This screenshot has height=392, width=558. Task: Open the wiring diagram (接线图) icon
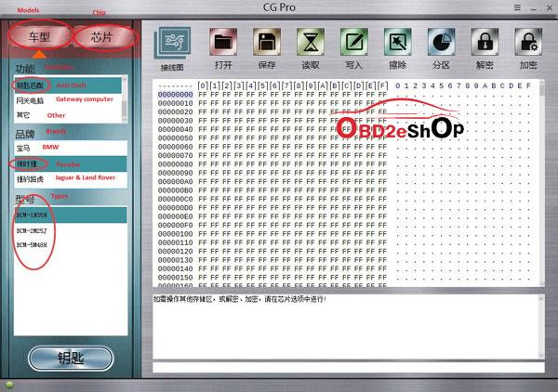coord(173,44)
